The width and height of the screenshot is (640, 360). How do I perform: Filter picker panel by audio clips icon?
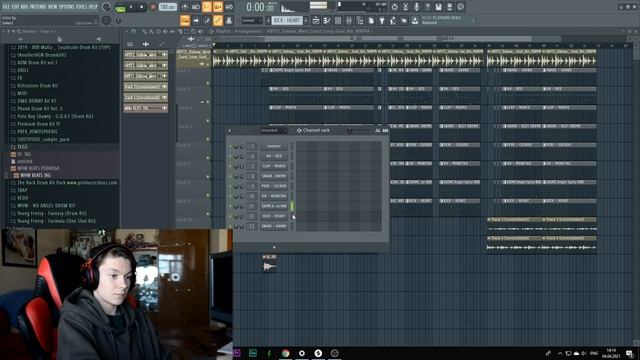tap(146, 44)
